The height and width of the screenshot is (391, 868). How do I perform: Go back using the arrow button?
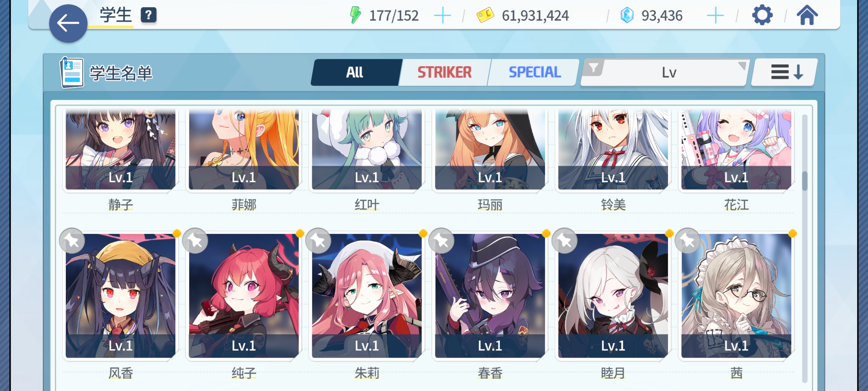(68, 23)
